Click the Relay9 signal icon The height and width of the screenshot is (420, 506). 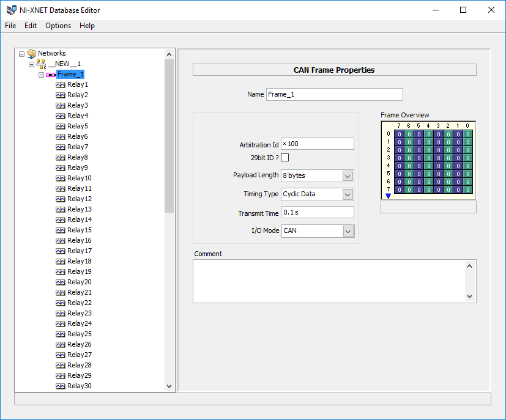(x=61, y=168)
